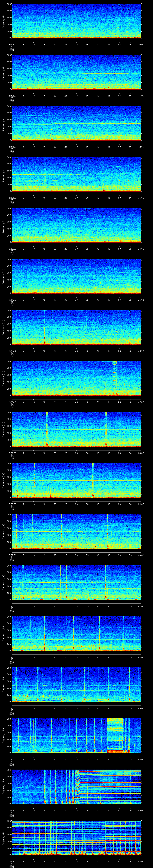Click the 13:39:00 start time label
Viewport: 153px width, 868px height.
[x=12, y=555]
